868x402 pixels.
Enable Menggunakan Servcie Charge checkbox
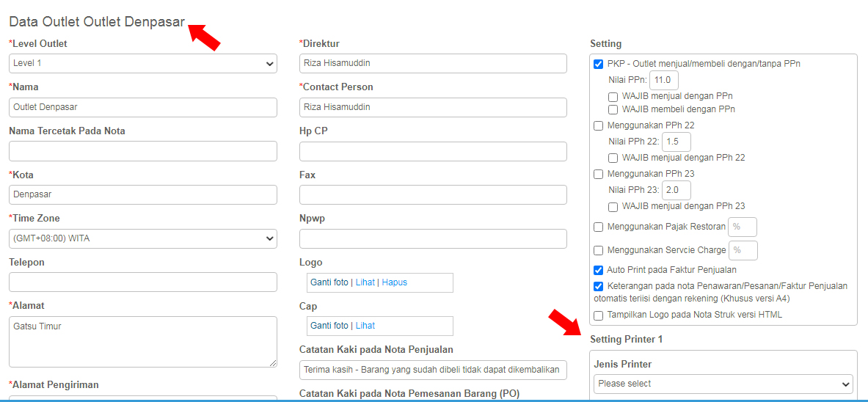pyautogui.click(x=599, y=250)
